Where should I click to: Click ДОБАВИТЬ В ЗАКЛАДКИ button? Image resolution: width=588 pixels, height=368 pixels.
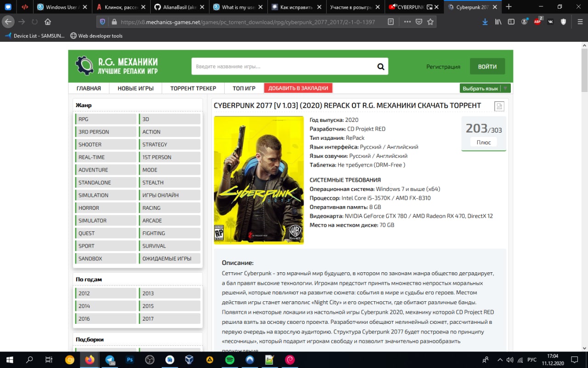298,88
